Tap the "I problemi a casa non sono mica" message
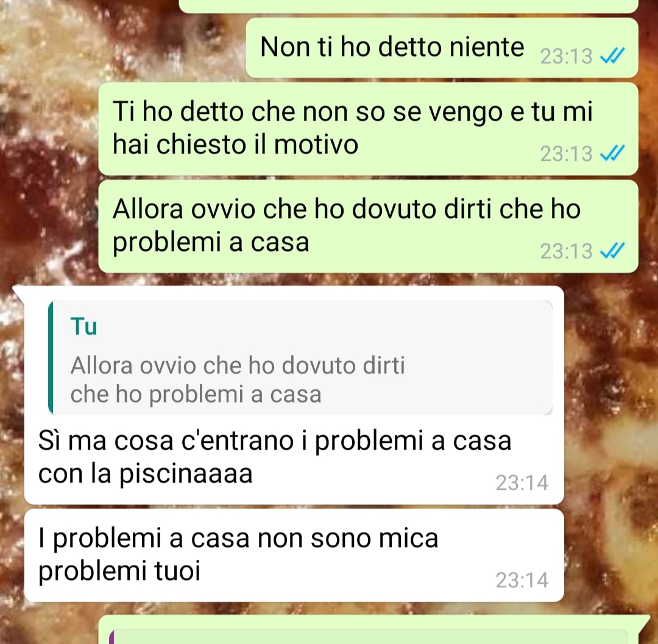This screenshot has width=658, height=644. click(x=294, y=556)
